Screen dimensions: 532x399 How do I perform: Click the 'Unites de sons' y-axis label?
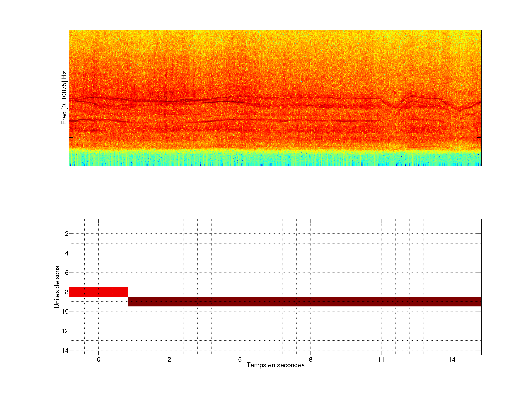click(57, 287)
